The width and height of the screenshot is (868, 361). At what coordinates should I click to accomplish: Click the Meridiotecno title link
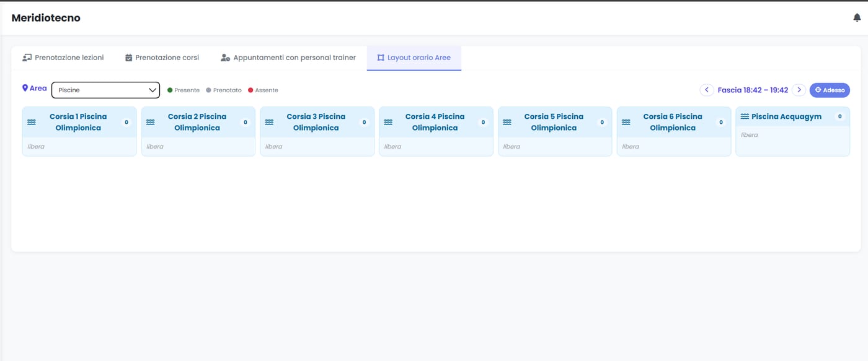46,18
